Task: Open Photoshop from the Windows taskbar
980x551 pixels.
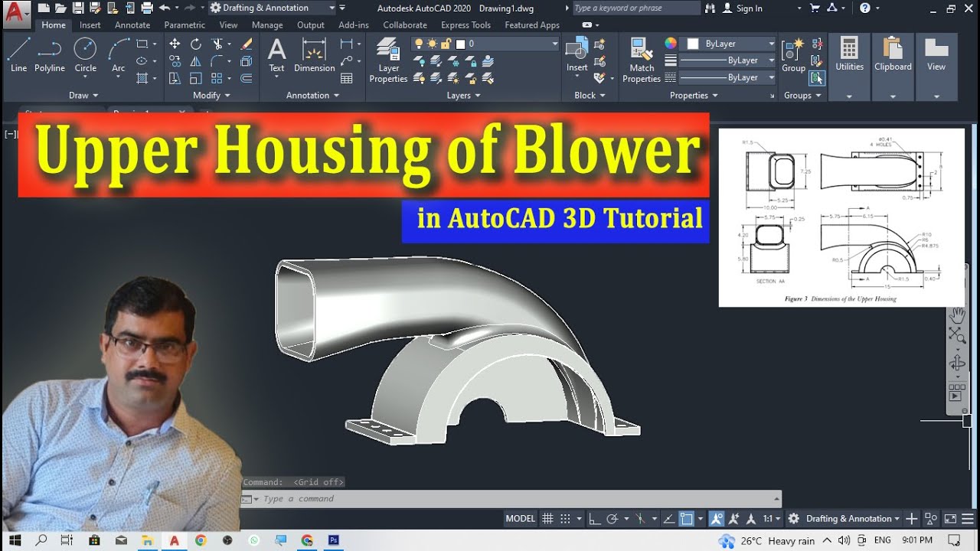Action: point(333,540)
